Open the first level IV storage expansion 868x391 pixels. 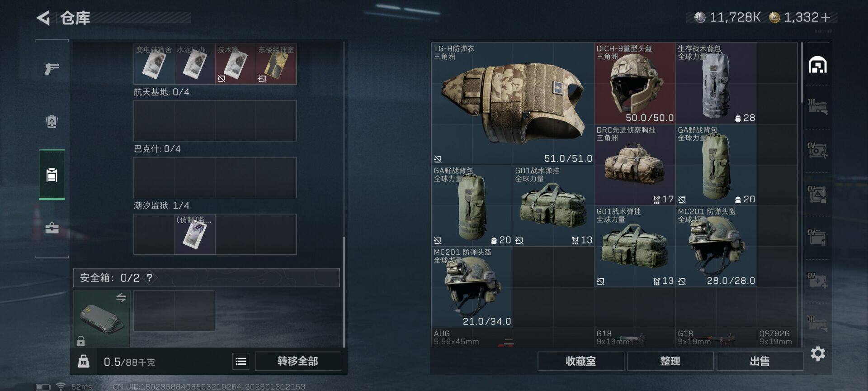tap(817, 150)
